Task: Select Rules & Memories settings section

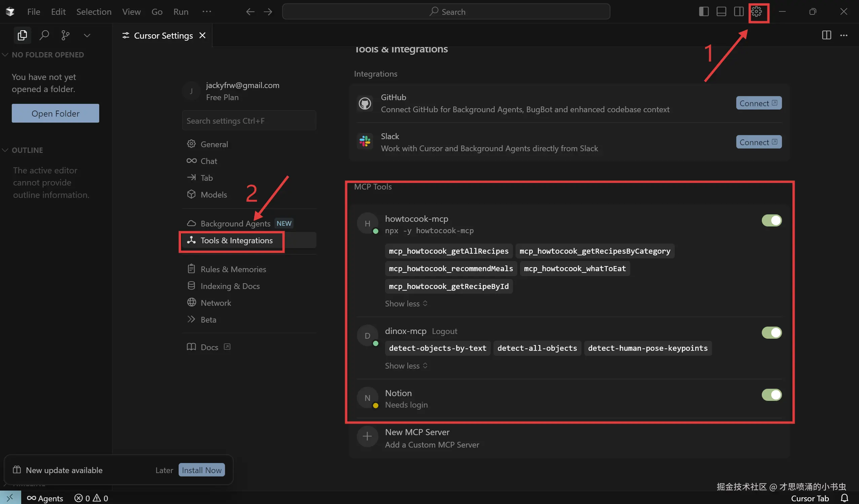Action: click(233, 269)
